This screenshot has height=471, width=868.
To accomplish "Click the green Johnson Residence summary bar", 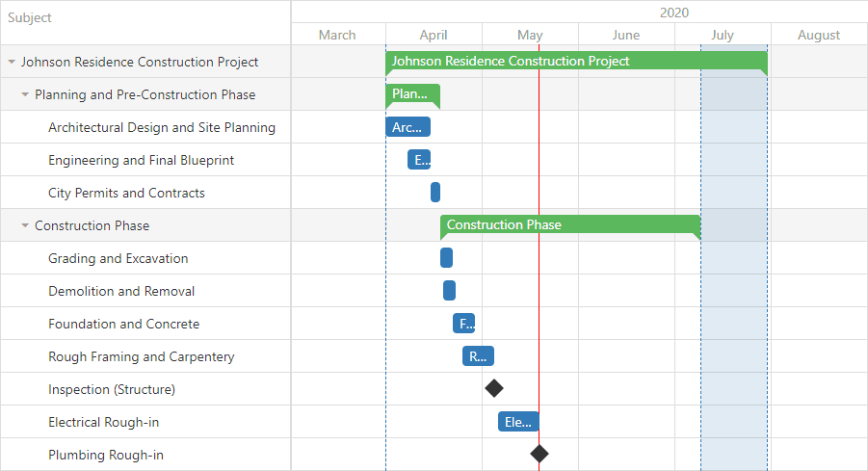I will pyautogui.click(x=576, y=61).
